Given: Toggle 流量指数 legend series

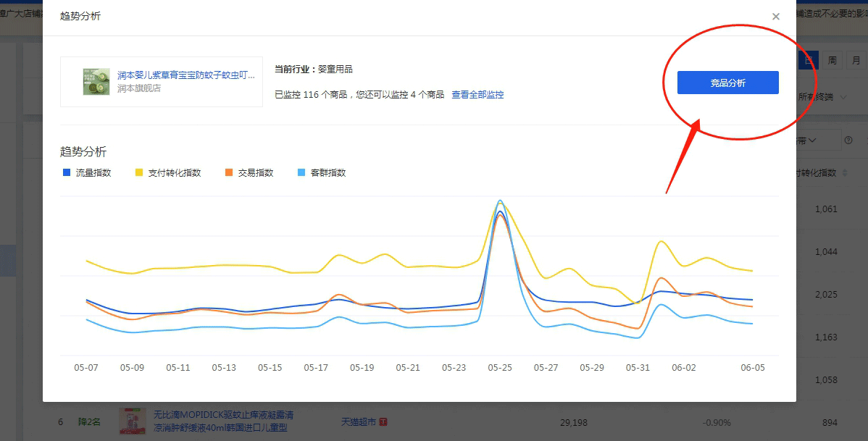Looking at the screenshot, I should point(93,173).
